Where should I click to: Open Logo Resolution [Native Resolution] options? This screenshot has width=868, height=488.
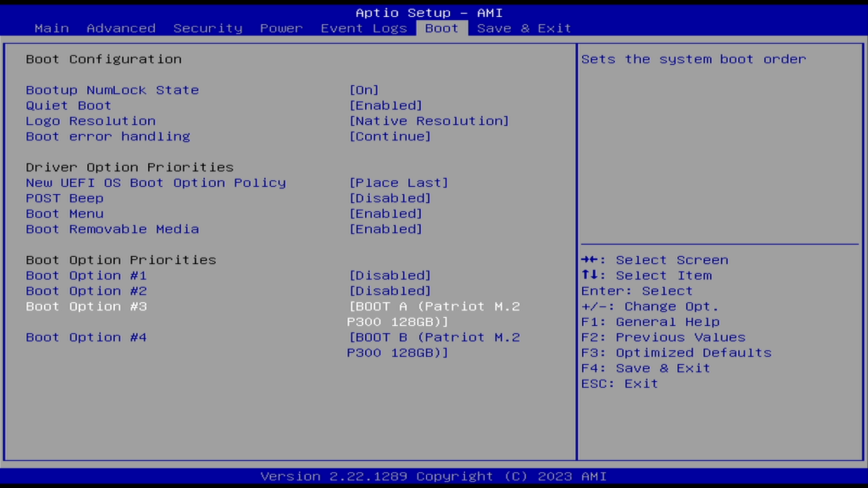point(429,121)
